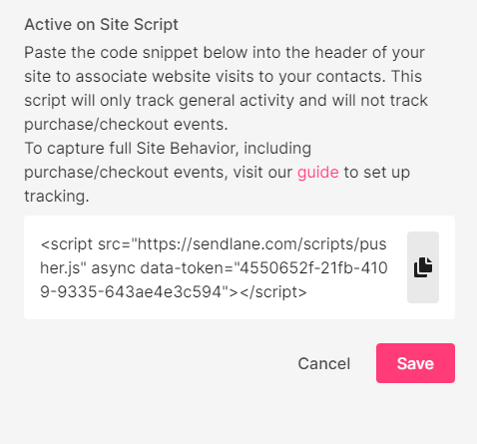Open the guide link for tracking setup
477x444 pixels.
318,172
